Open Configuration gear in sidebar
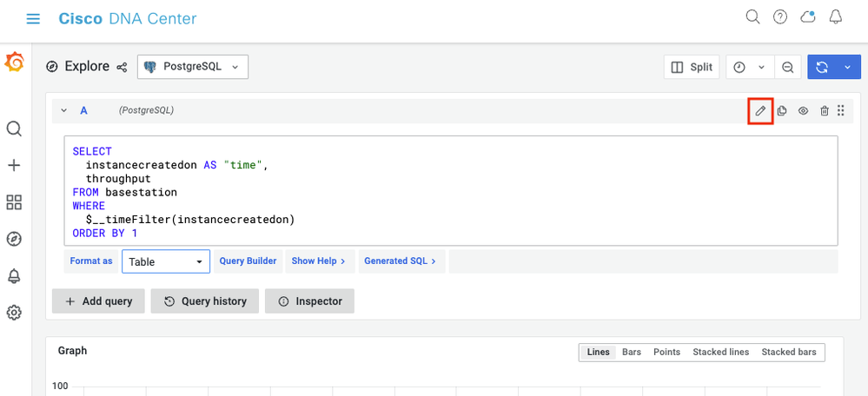Screen dimensions: 868x396 [x=14, y=313]
